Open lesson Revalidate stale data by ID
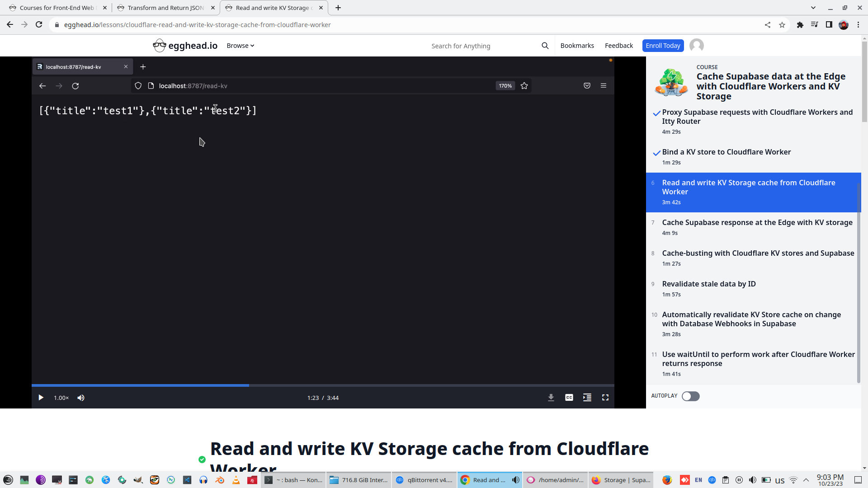Screen dimensions: 868x488 (708, 284)
